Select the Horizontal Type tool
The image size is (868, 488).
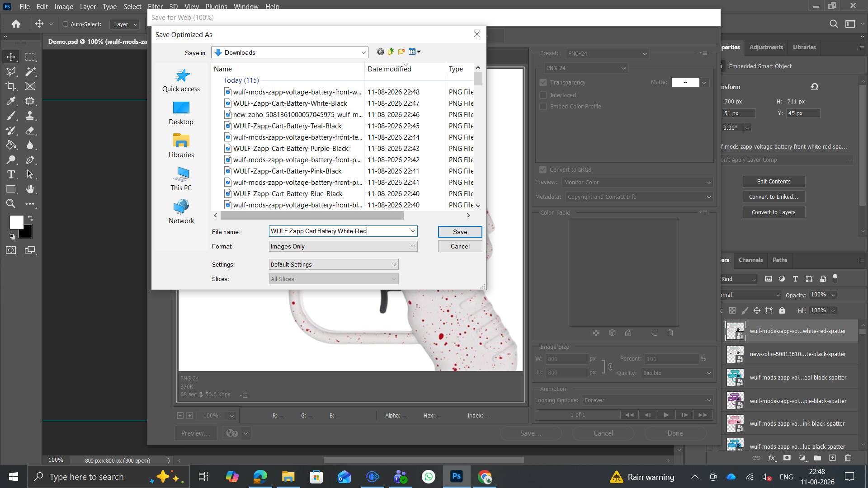click(11, 174)
